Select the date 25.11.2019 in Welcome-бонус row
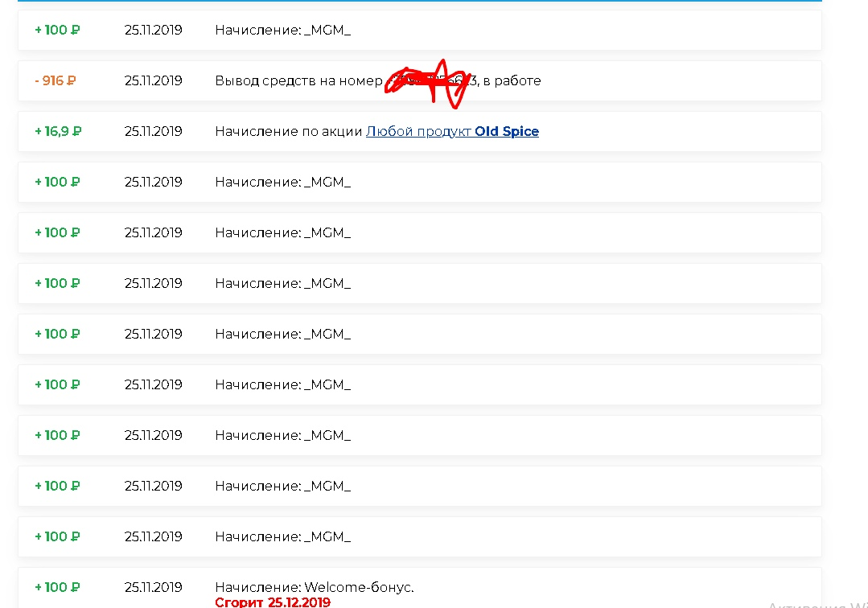The image size is (868, 608). tap(154, 587)
